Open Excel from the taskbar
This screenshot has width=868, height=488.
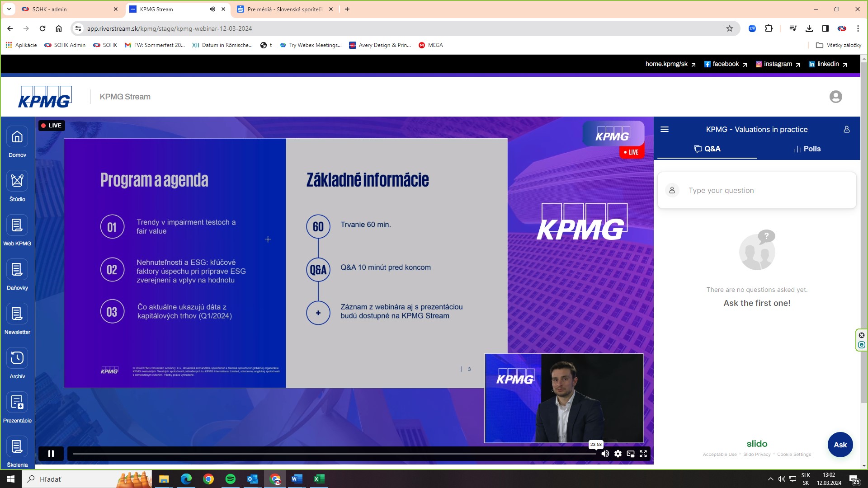(x=319, y=479)
